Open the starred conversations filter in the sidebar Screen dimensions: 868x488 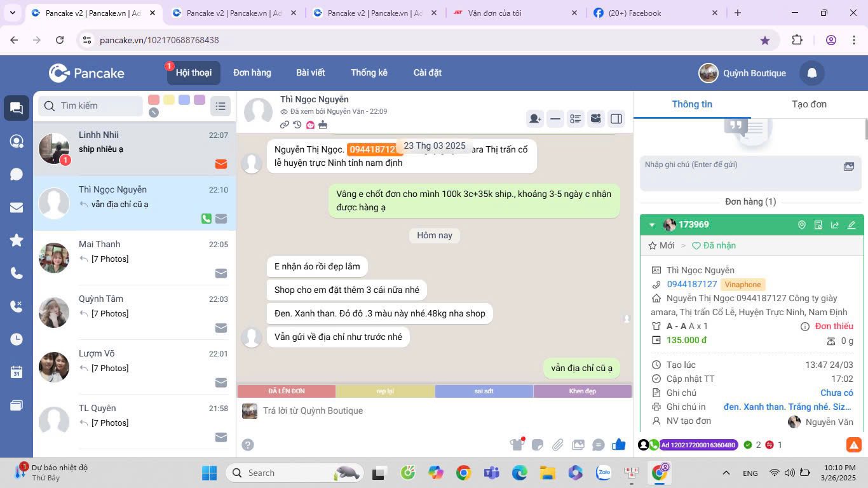coord(17,240)
